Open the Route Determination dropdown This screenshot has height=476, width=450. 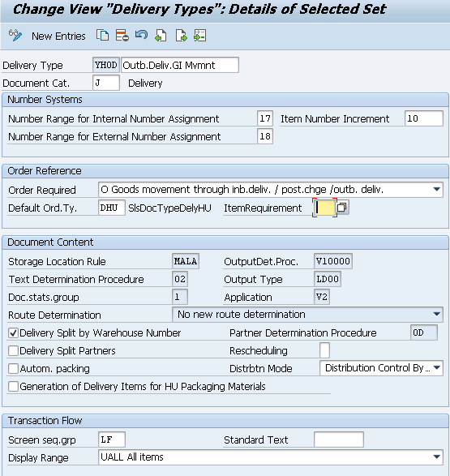436,314
